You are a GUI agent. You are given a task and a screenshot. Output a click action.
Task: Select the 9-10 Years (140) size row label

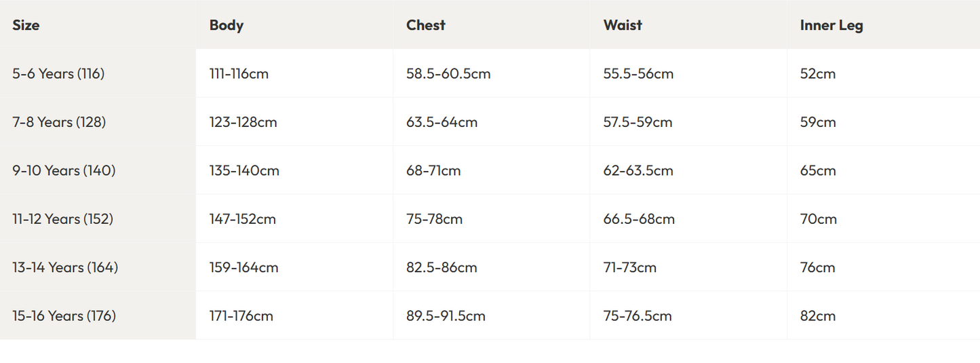pos(64,170)
